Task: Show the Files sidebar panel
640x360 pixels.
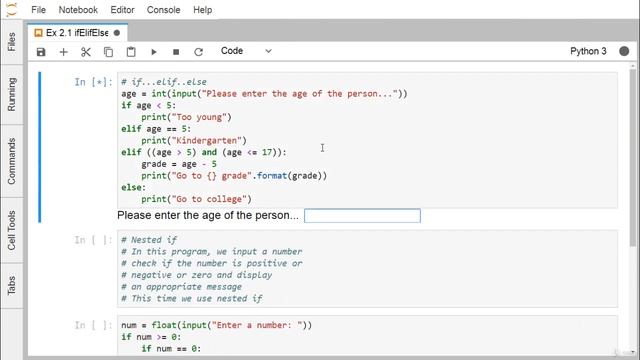Action: point(11,42)
